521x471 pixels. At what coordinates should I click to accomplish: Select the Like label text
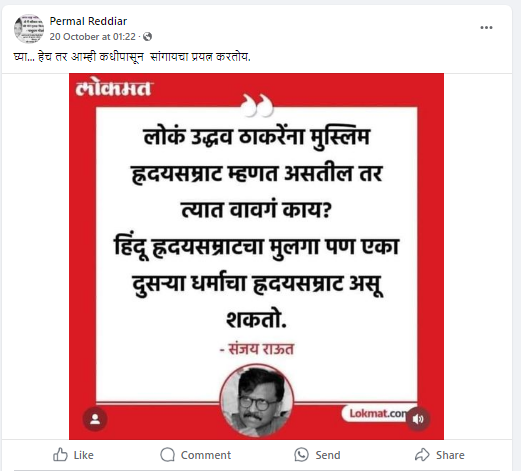coord(84,455)
